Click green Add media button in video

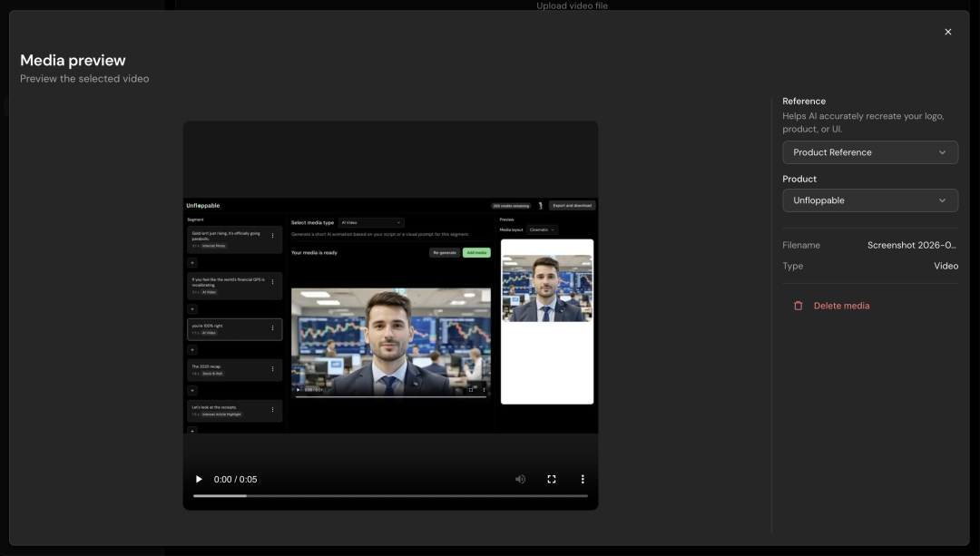(476, 252)
